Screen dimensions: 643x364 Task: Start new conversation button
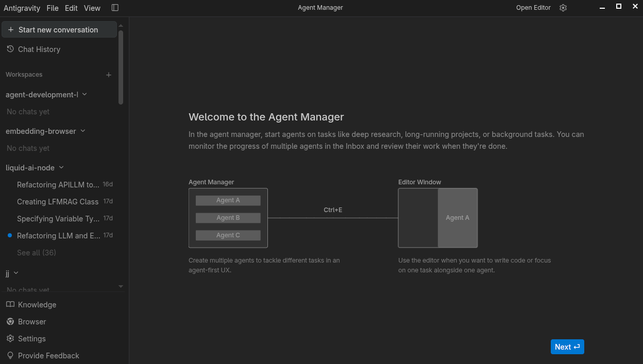click(x=59, y=30)
